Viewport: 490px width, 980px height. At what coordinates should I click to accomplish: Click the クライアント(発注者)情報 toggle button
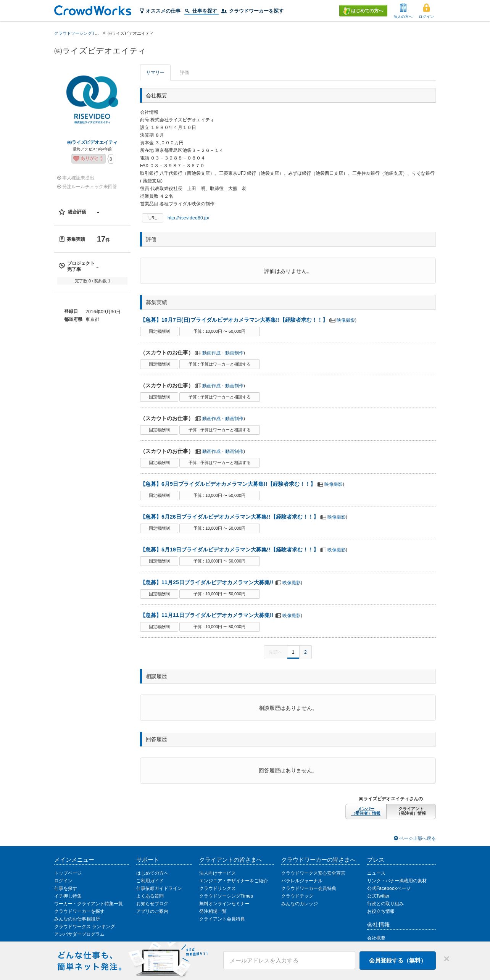coord(411,811)
